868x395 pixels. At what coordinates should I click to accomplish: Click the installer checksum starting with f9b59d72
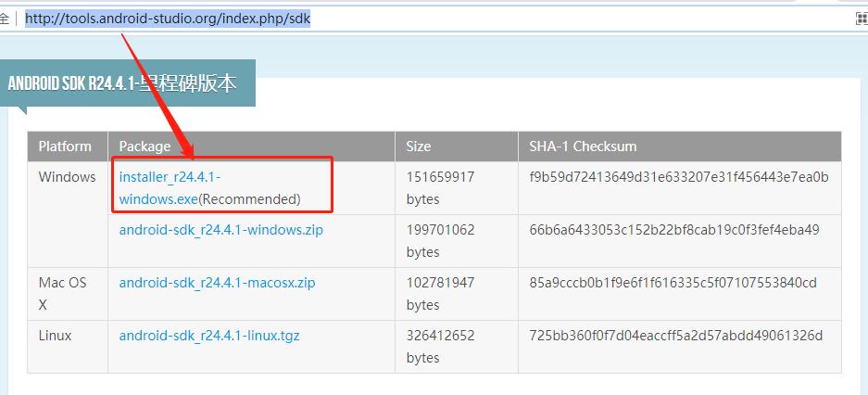click(678, 177)
